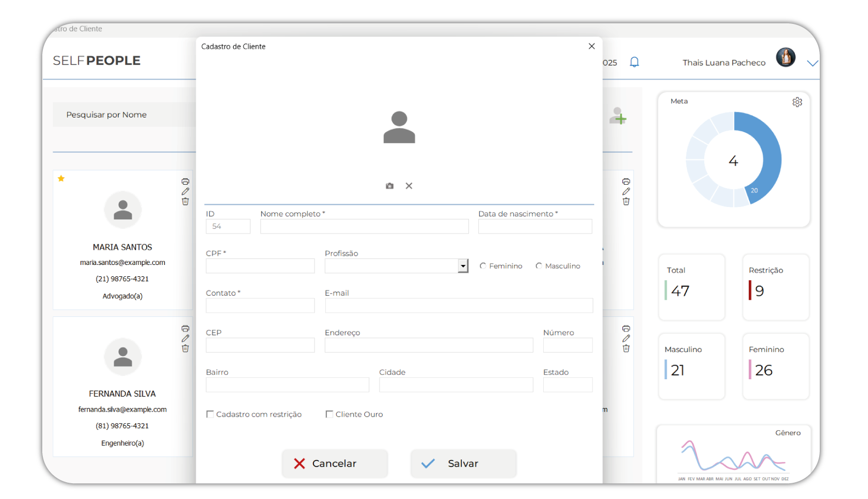Focus the Pesquisar por Nome search box

tap(125, 115)
